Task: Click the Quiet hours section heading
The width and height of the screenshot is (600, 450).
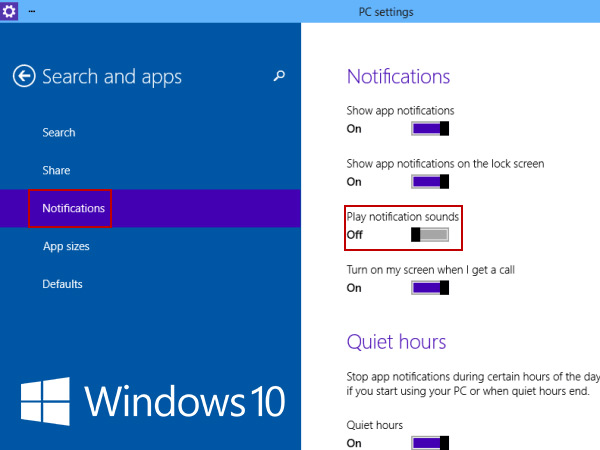Action: [x=396, y=342]
